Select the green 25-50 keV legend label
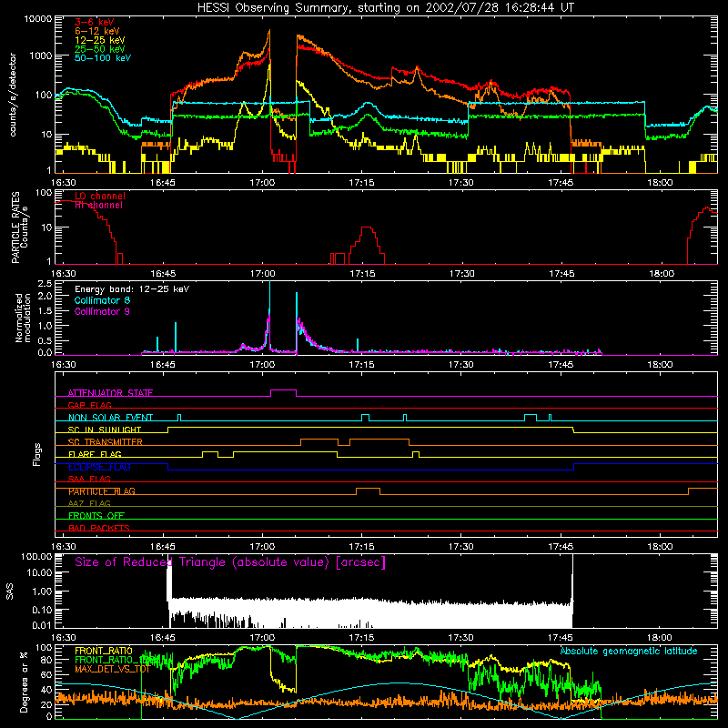Screen dimensions: 728x728 coord(100,49)
